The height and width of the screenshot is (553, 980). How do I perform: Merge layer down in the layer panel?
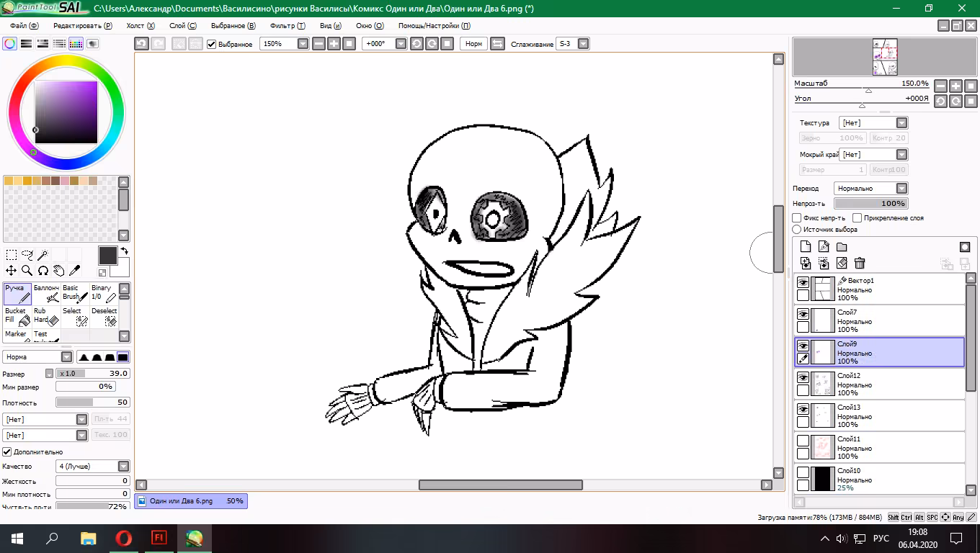(x=824, y=264)
